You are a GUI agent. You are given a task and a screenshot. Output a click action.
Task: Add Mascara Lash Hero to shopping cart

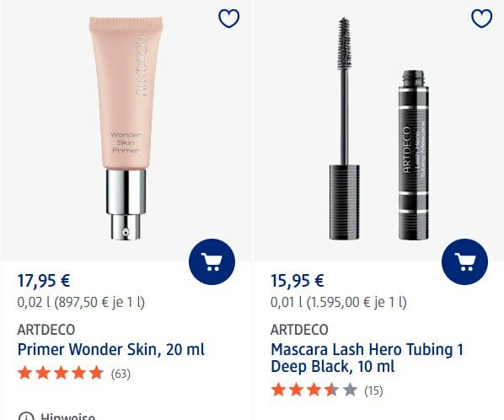pyautogui.click(x=464, y=261)
